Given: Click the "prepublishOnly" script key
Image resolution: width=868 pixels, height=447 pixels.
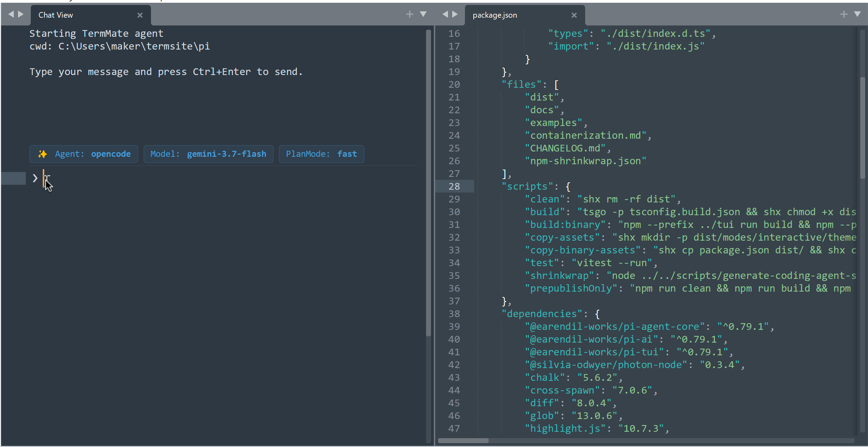Looking at the screenshot, I should 571,288.
